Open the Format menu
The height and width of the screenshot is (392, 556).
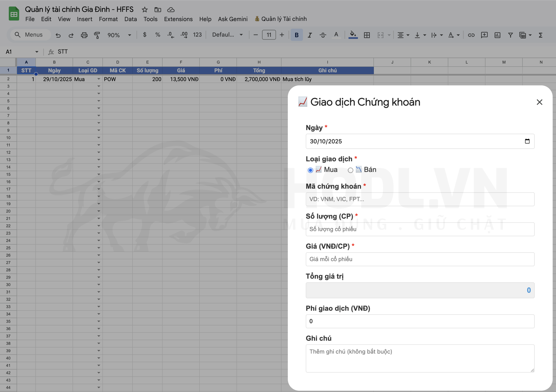click(108, 19)
